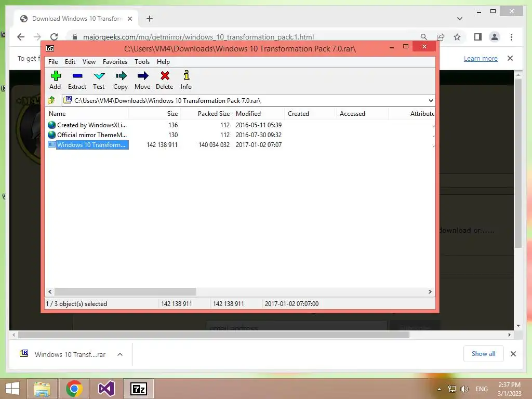The image size is (532, 399).
Task: Click 7-Zip scroll right arrow
Action: [x=430, y=291]
